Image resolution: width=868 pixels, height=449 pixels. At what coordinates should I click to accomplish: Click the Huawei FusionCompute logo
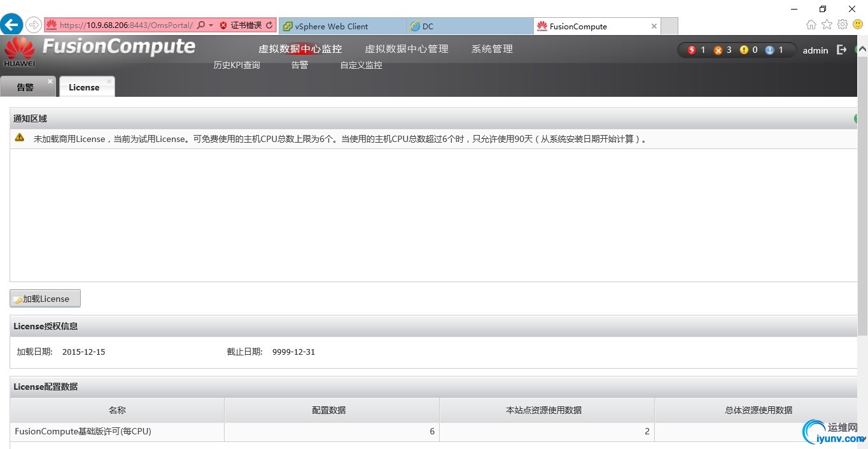pyautogui.click(x=99, y=51)
